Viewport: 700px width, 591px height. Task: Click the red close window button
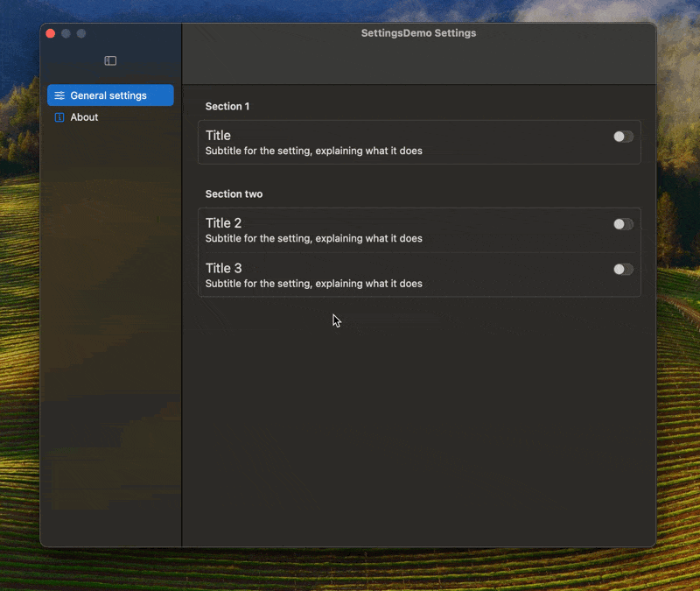coord(50,32)
